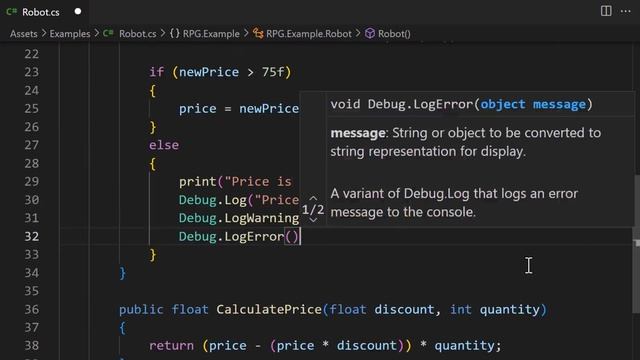Click the vertical scrollbar thumb in the editor

tap(637, 244)
